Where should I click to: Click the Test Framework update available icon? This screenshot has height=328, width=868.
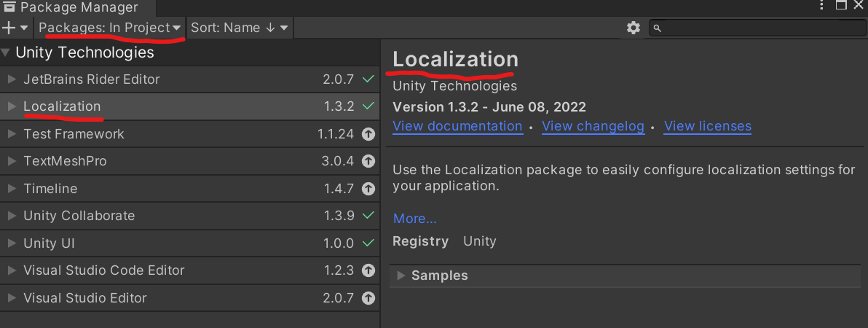[368, 133]
